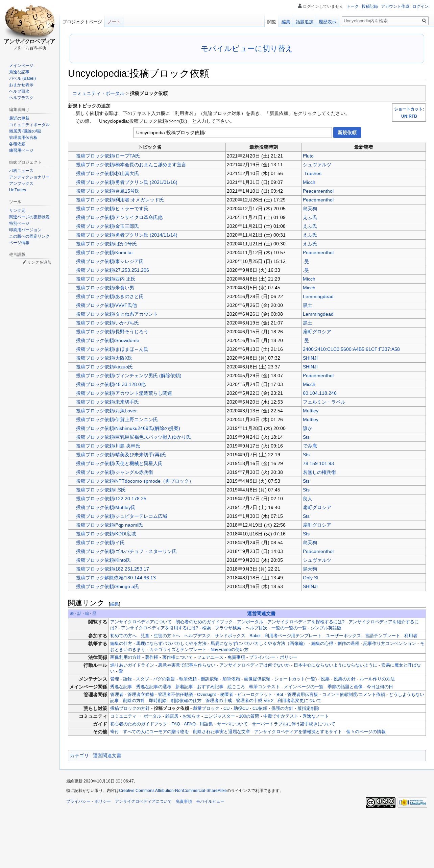The height and width of the screenshot is (868, 434).
Task: Open 免責事項 in the footer
Action: [x=184, y=801]
